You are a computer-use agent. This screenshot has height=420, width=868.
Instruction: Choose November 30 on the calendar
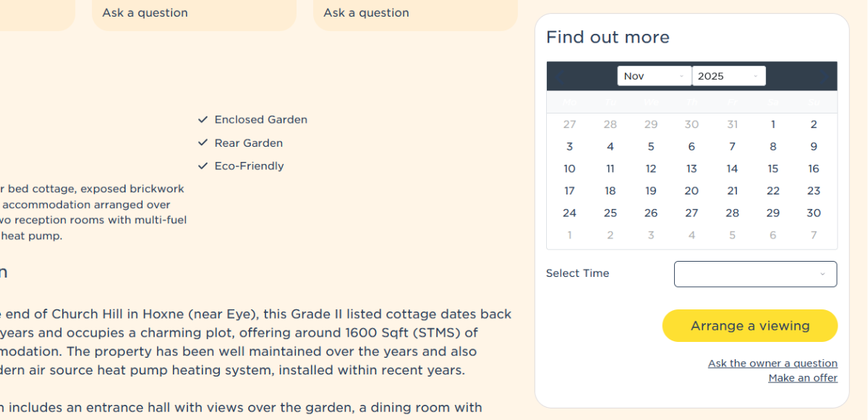813,213
